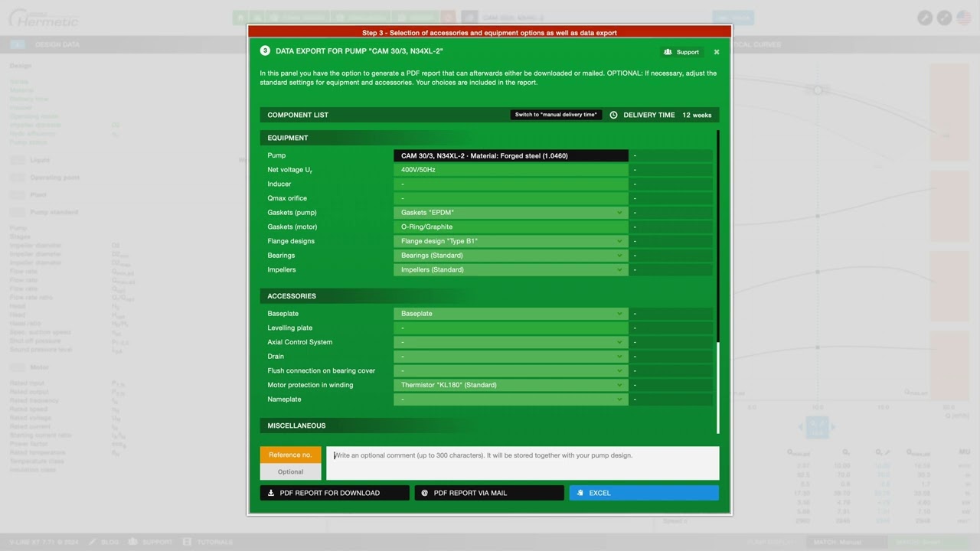980x551 pixels.
Task: Click the optional comment text field
Action: 523,463
